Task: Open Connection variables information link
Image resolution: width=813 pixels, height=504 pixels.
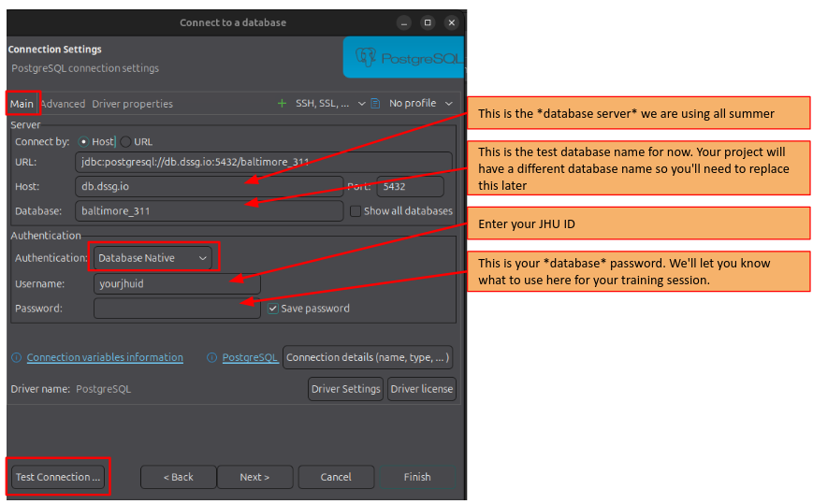Action: point(105,357)
